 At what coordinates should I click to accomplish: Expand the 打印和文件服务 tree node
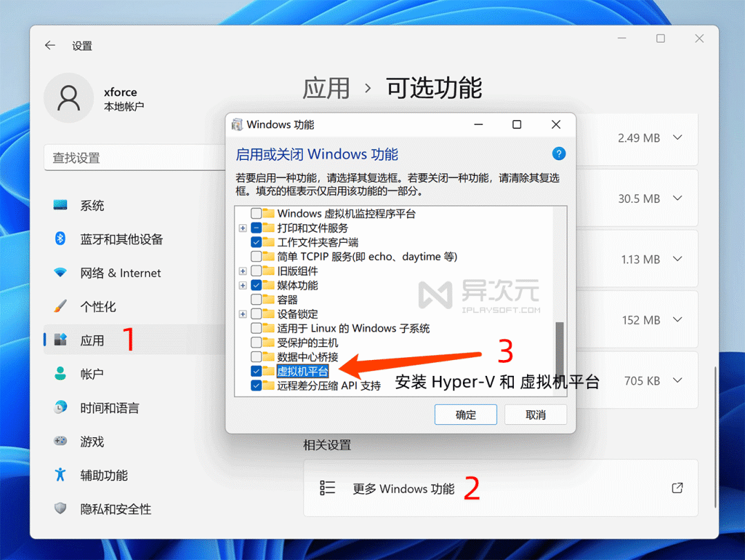[243, 228]
